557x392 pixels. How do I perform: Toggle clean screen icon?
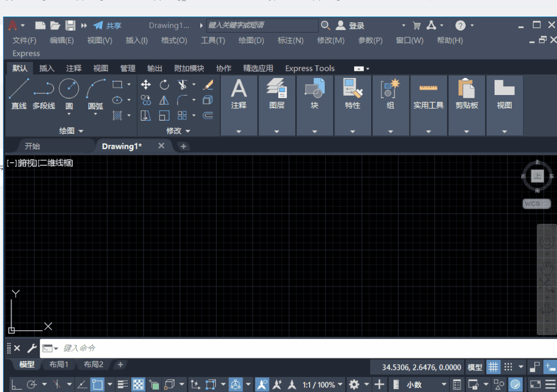pos(535,385)
